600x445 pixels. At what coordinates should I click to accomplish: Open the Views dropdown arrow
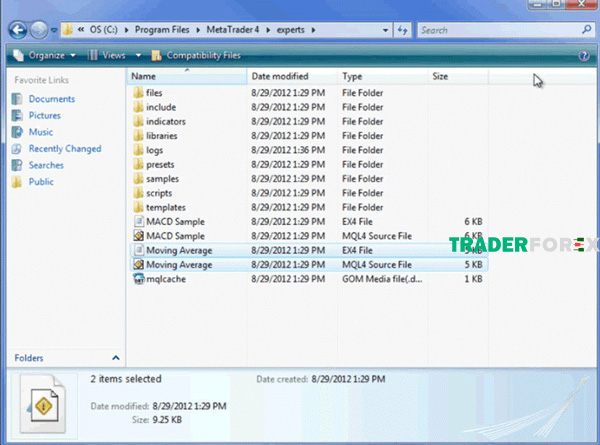click(x=139, y=56)
